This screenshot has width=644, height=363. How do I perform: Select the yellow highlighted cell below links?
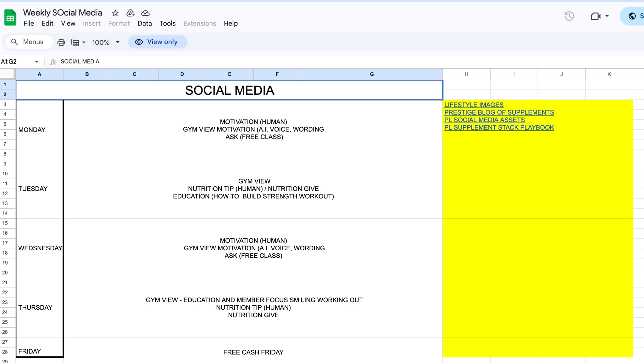click(538, 189)
